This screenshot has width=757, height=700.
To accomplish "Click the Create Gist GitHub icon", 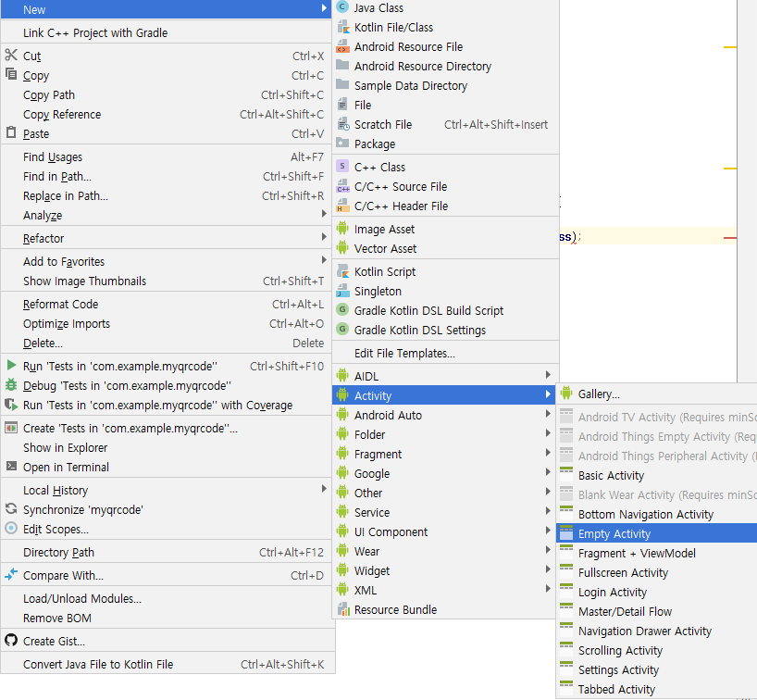I will point(11,640).
